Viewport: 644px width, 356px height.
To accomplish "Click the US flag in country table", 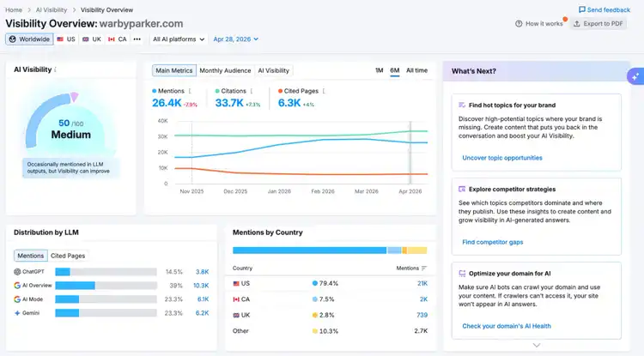I will (x=236, y=283).
